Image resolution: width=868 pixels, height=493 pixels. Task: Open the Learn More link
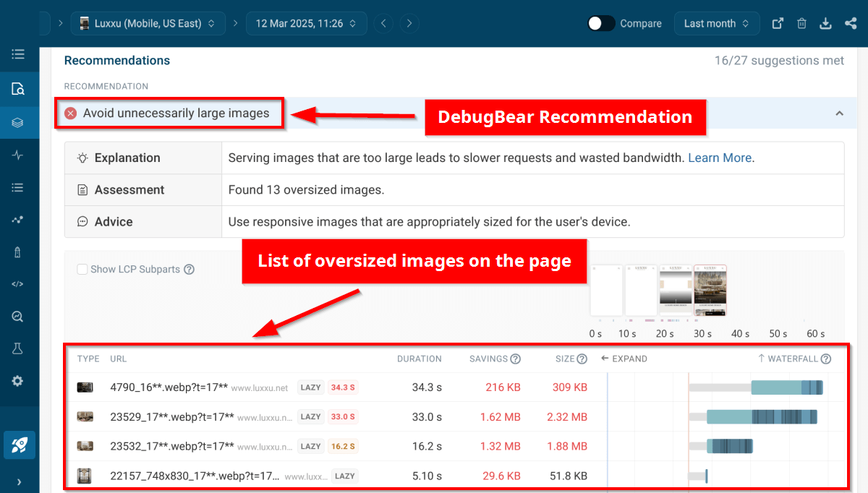pyautogui.click(x=720, y=158)
